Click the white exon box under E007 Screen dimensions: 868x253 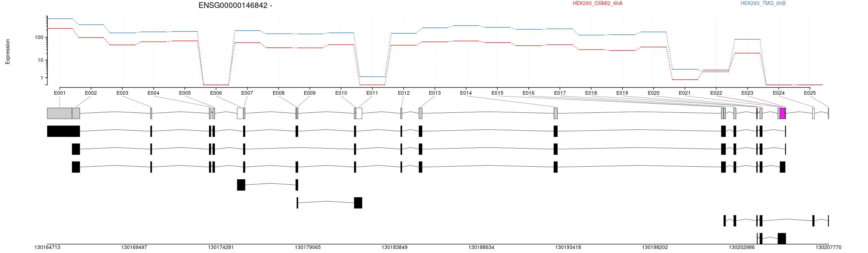[240, 113]
